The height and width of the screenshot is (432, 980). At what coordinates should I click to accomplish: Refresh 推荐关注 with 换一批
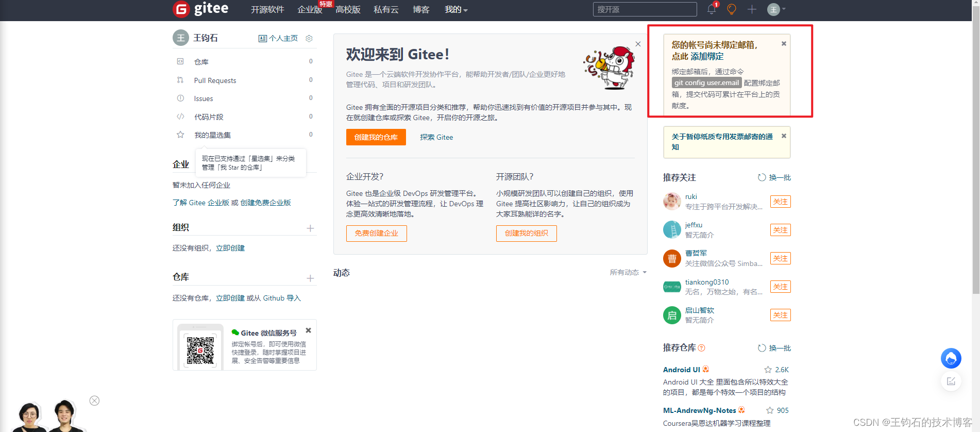coord(774,177)
